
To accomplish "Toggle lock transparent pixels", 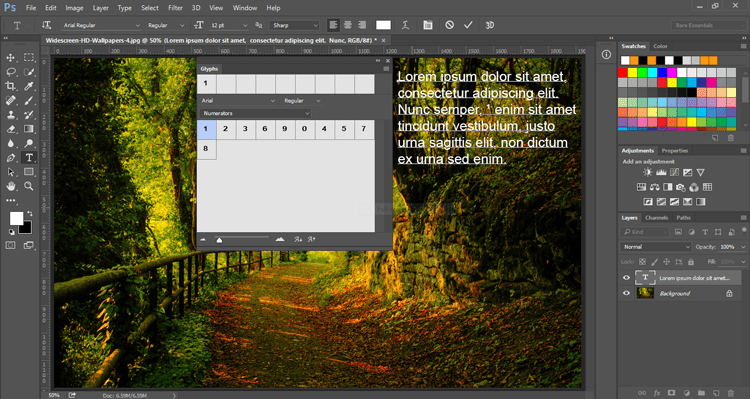I will click(642, 262).
